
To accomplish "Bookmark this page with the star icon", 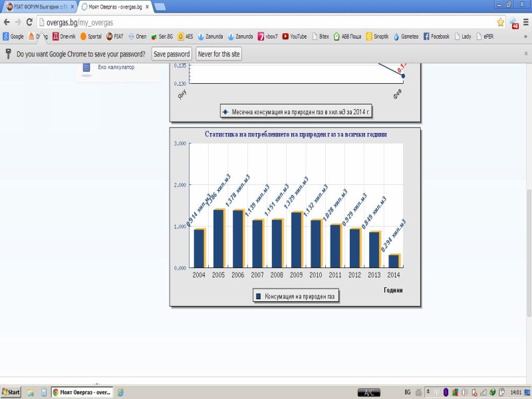I will [501, 22].
